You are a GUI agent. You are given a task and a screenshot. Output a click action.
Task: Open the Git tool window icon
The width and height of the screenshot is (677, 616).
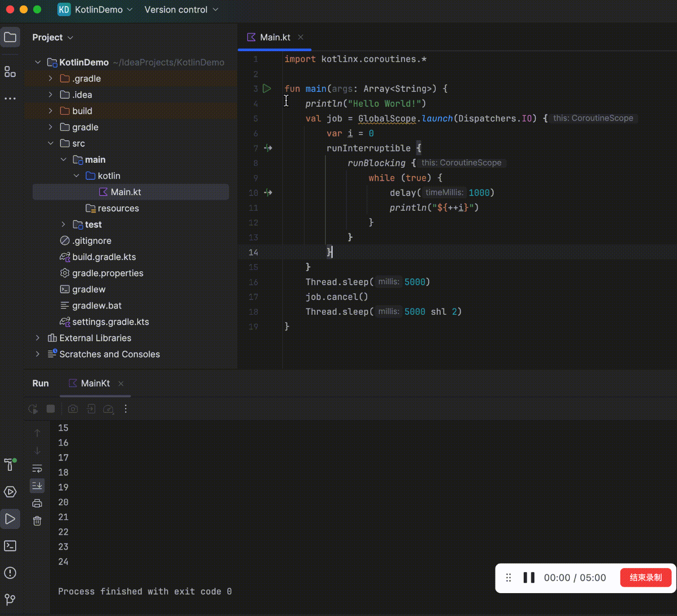(x=10, y=599)
